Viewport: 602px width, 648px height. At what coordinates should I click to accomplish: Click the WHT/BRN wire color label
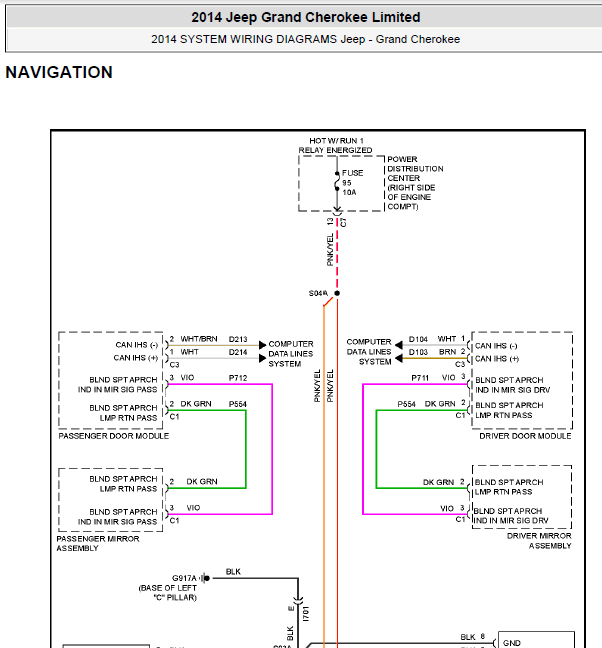199,339
